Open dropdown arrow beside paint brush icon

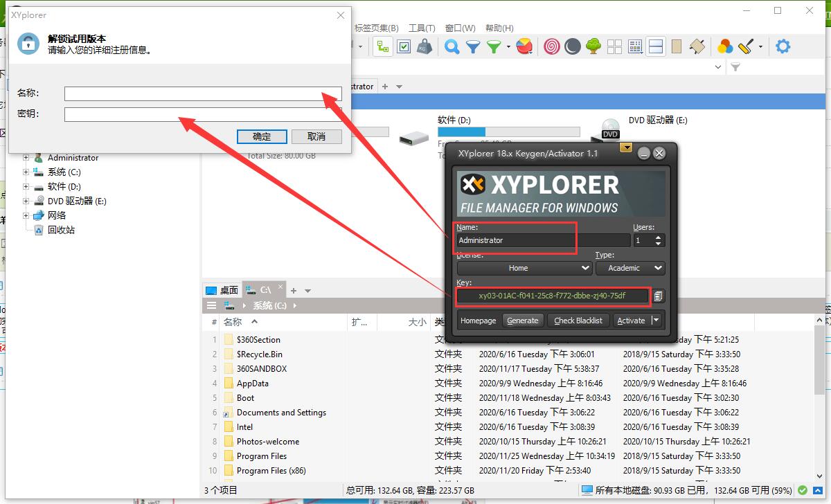pyautogui.click(x=760, y=47)
